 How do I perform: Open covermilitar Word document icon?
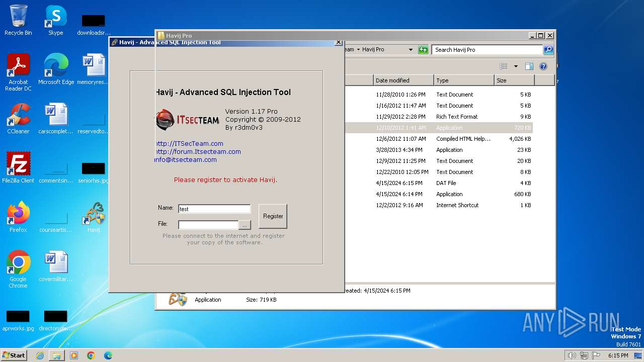pyautogui.click(x=56, y=266)
